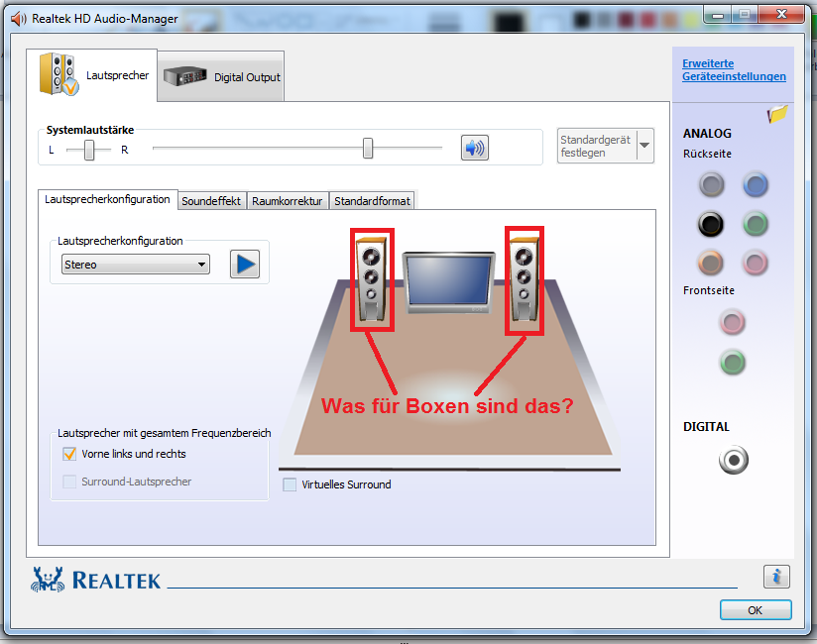Screen dimensions: 817x644
Task: Click the gray rear analog jack
Action: pyautogui.click(x=711, y=185)
